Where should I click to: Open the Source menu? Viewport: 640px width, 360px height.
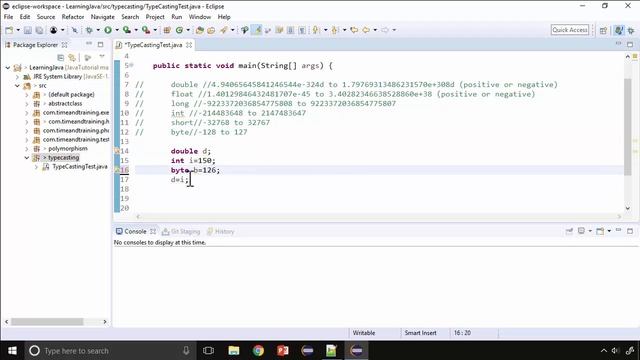[x=46, y=17]
